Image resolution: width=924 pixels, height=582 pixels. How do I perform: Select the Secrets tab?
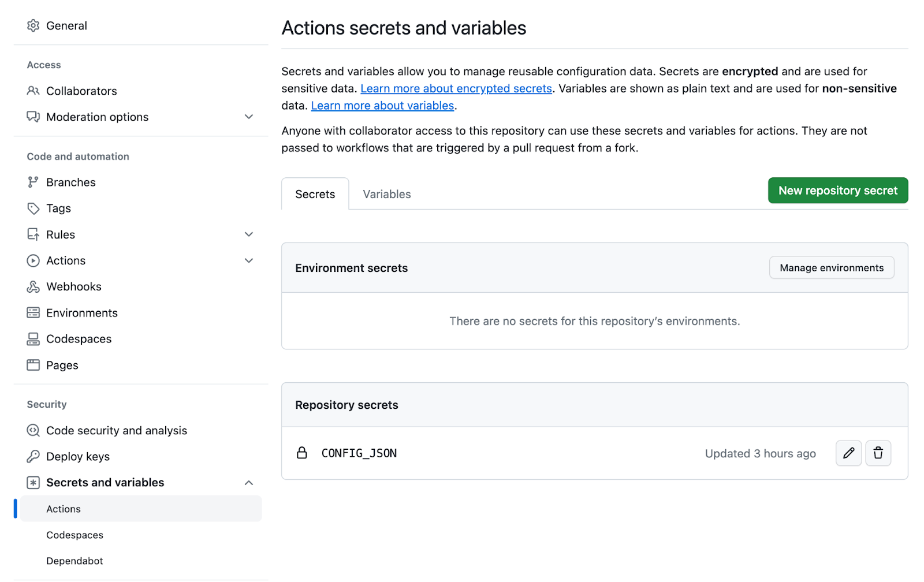(315, 195)
